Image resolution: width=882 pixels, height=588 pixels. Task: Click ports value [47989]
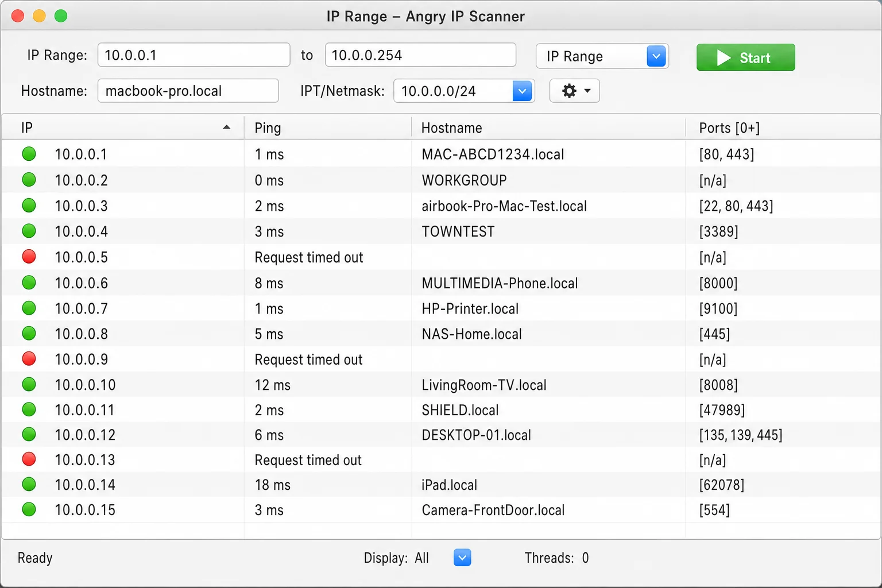click(x=722, y=410)
